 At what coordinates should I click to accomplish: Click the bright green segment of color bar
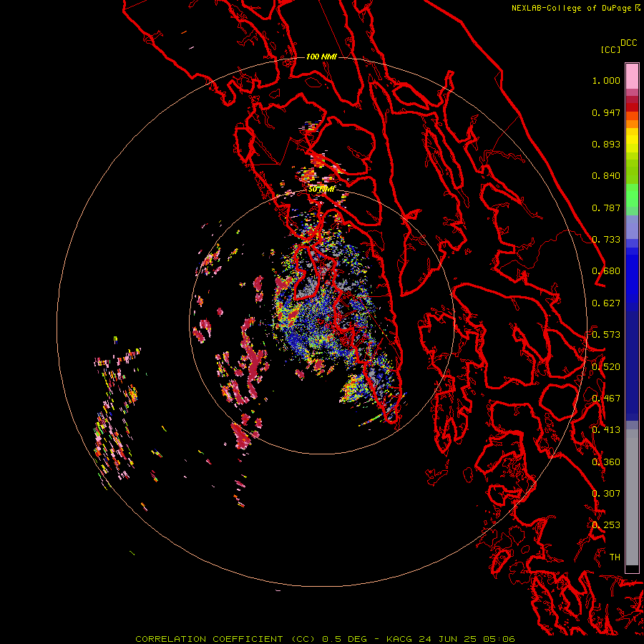coord(632,195)
